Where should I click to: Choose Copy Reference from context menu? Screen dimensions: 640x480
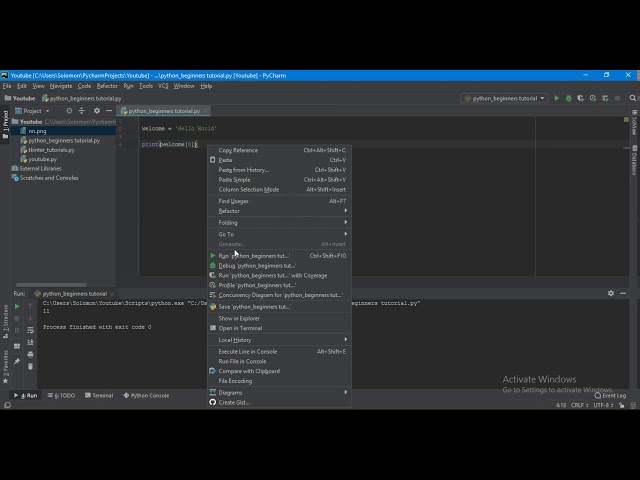tap(280, 150)
